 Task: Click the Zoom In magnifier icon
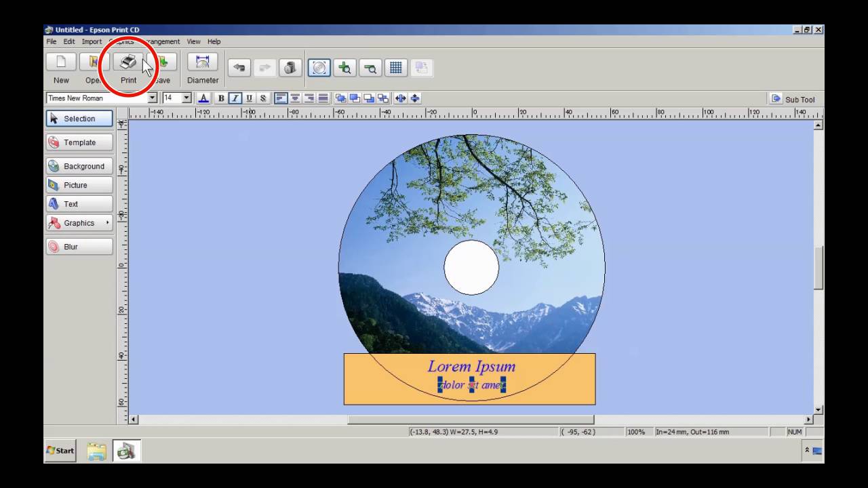344,67
